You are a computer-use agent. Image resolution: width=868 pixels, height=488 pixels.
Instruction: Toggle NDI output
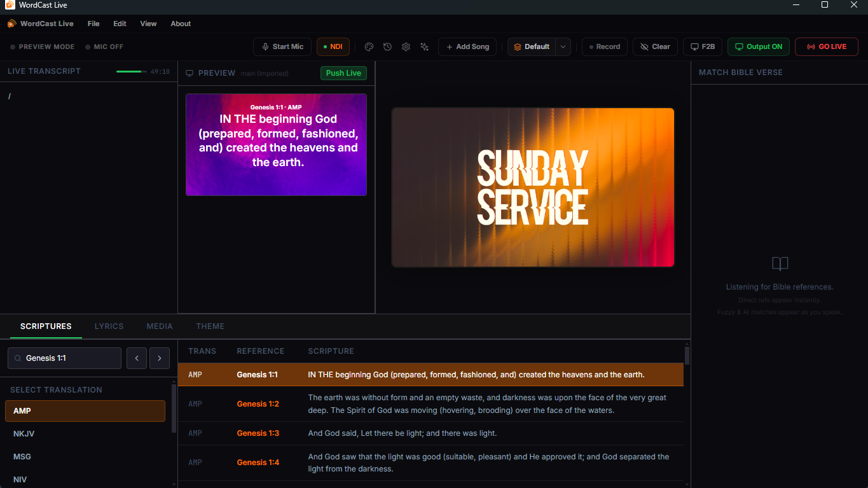click(x=333, y=46)
